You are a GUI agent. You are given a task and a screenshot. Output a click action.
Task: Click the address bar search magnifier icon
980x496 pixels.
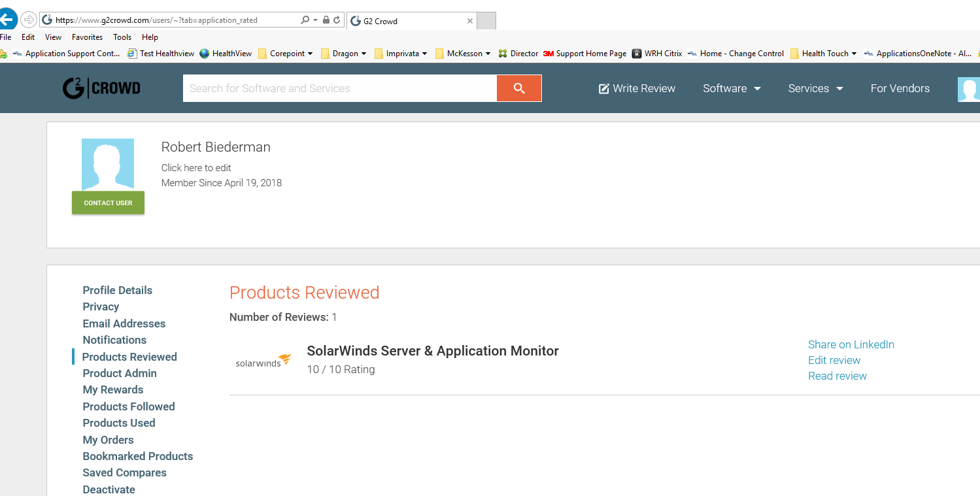click(305, 20)
